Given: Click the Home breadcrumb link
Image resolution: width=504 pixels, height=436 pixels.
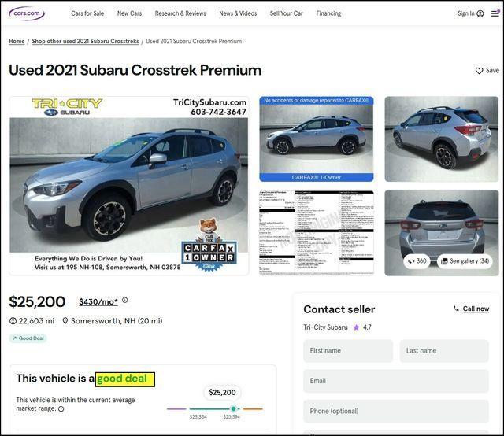Looking at the screenshot, I should pyautogui.click(x=17, y=41).
